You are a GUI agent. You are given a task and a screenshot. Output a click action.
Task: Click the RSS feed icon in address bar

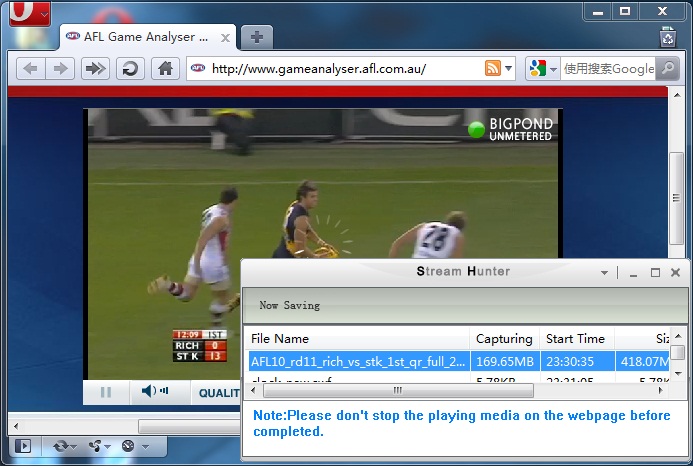(493, 68)
